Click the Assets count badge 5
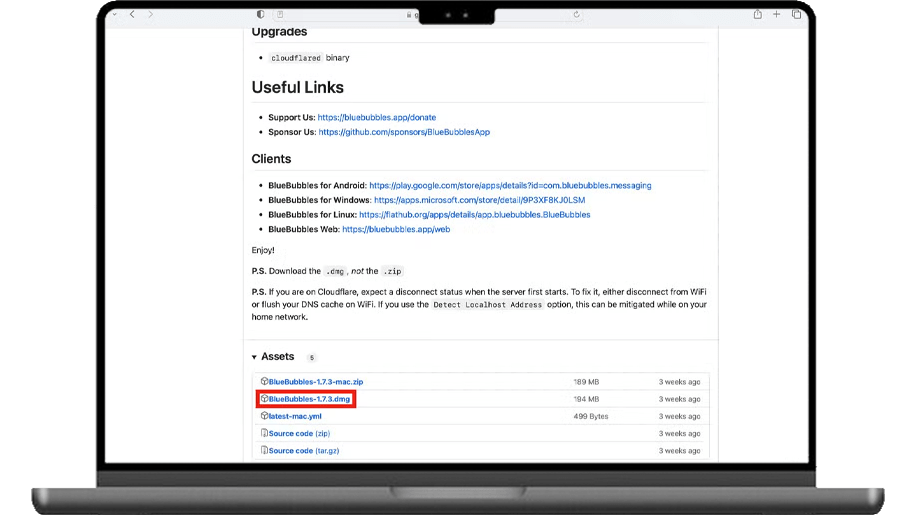The width and height of the screenshot is (900, 515). click(x=312, y=358)
